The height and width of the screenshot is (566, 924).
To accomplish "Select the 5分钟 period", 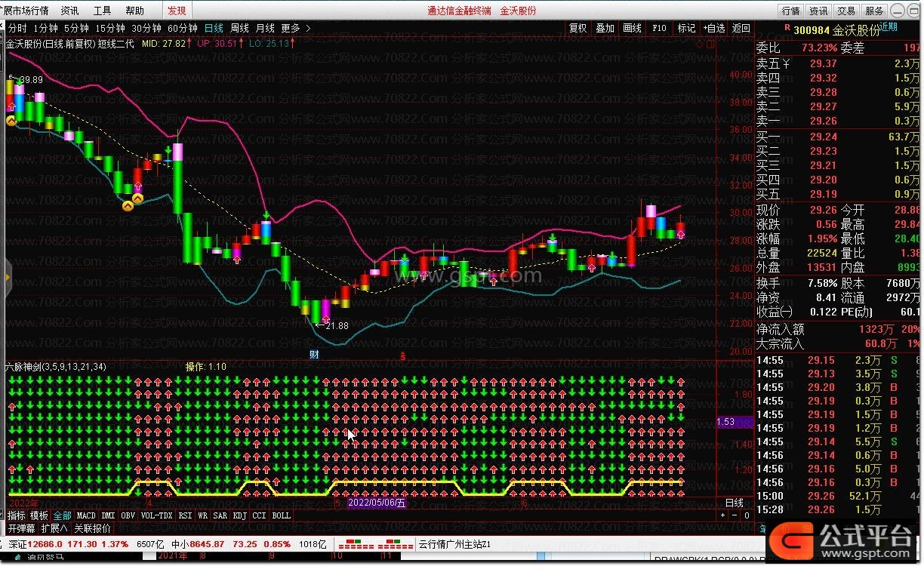I will pos(76,28).
